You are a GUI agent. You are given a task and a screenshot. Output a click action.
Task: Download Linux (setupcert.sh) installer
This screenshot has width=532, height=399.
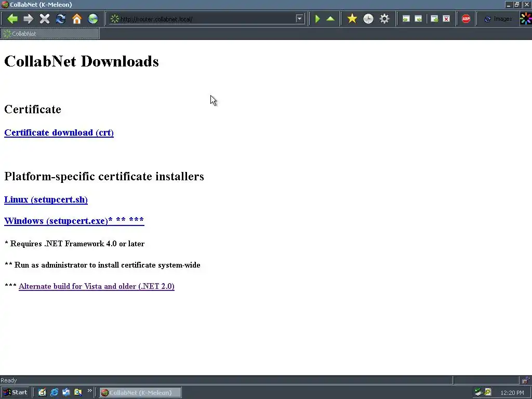click(x=46, y=199)
